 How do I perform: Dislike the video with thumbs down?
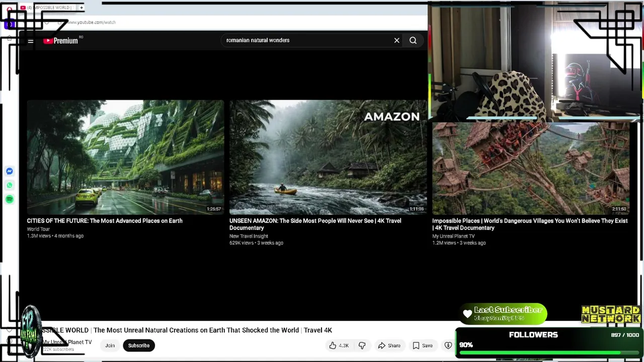(x=362, y=346)
